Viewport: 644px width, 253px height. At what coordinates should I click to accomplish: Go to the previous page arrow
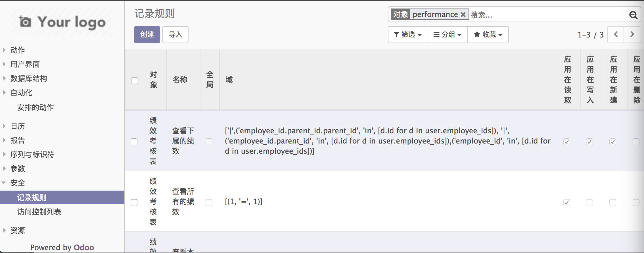[x=616, y=35]
